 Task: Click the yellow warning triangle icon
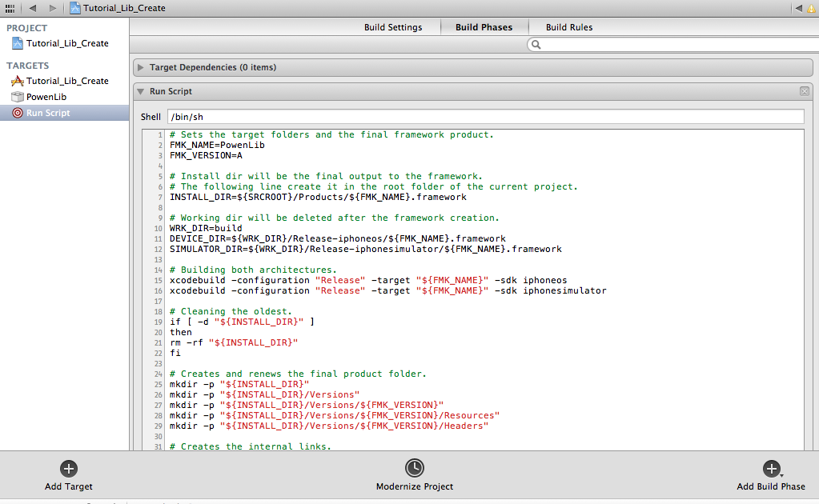[x=813, y=8]
